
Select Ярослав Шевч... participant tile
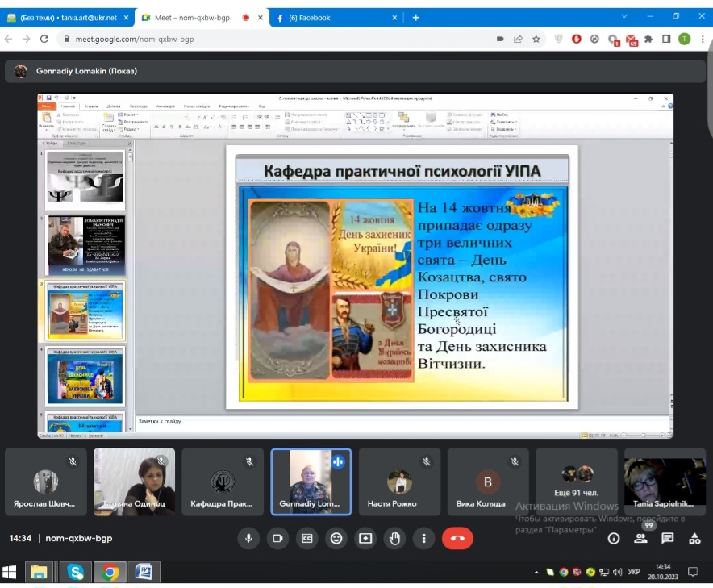(x=46, y=482)
